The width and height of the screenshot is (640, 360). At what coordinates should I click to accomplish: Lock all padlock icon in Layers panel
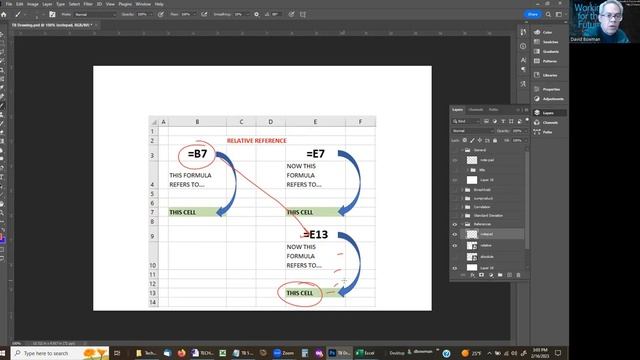click(495, 140)
